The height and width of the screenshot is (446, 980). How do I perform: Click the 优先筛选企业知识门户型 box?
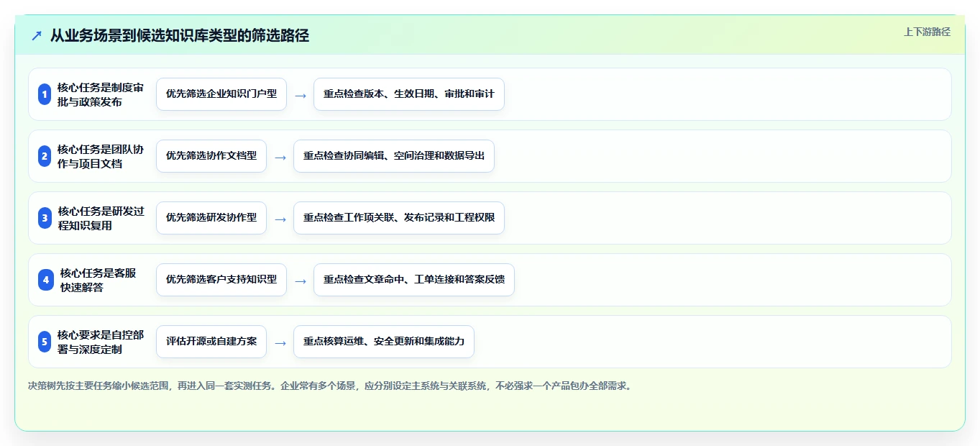221,94
